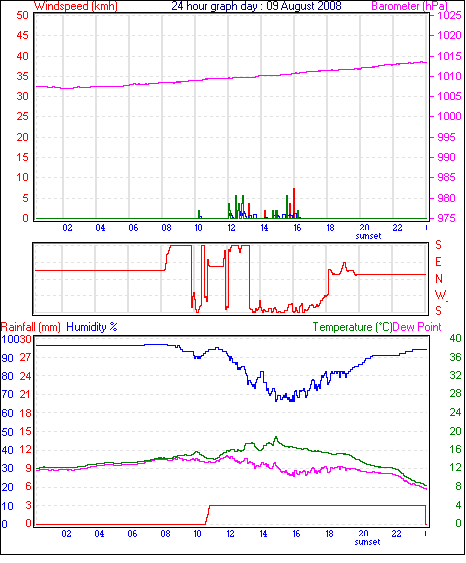Click the 24 hour graph day title
Image resolution: width=466 pixels, height=563 pixels.
coord(256,6)
